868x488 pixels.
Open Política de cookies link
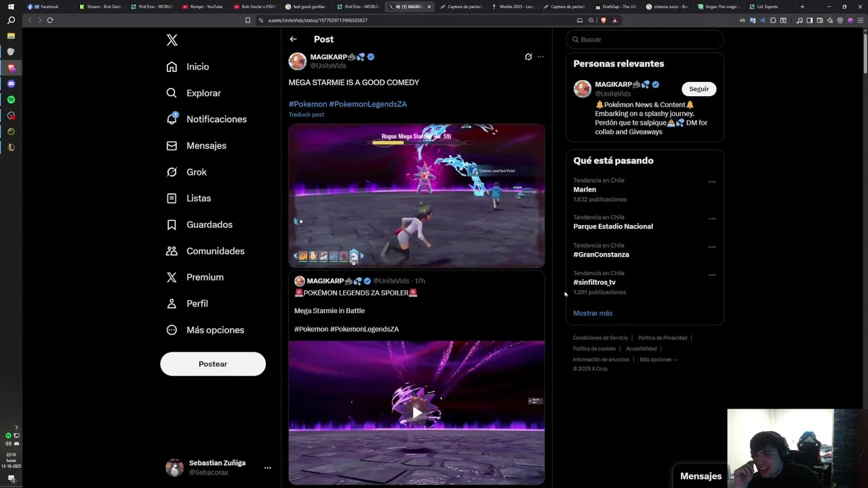pos(594,348)
